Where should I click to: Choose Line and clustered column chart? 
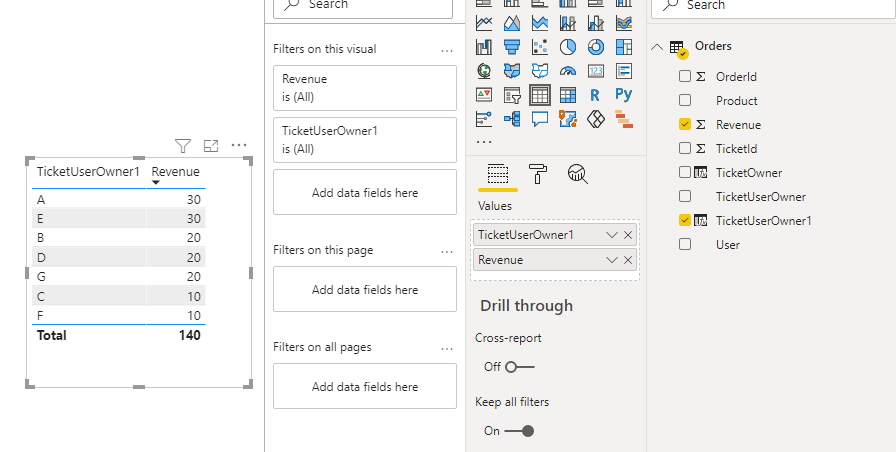tap(596, 23)
